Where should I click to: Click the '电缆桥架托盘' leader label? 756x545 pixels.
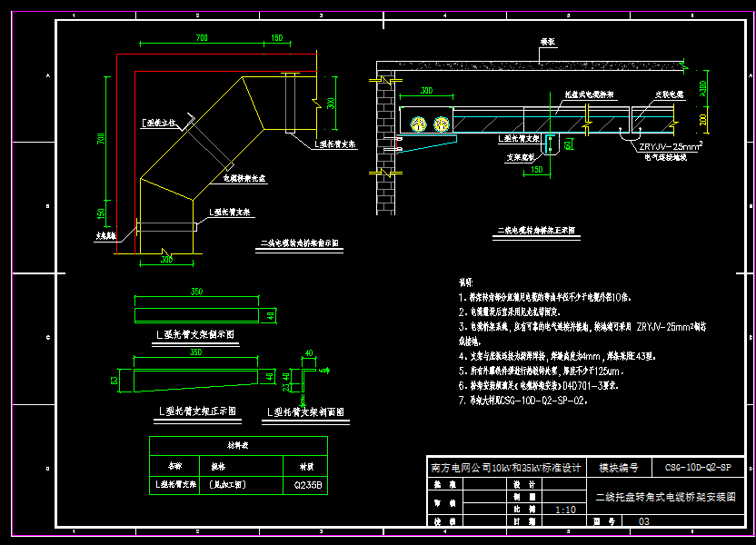point(244,178)
